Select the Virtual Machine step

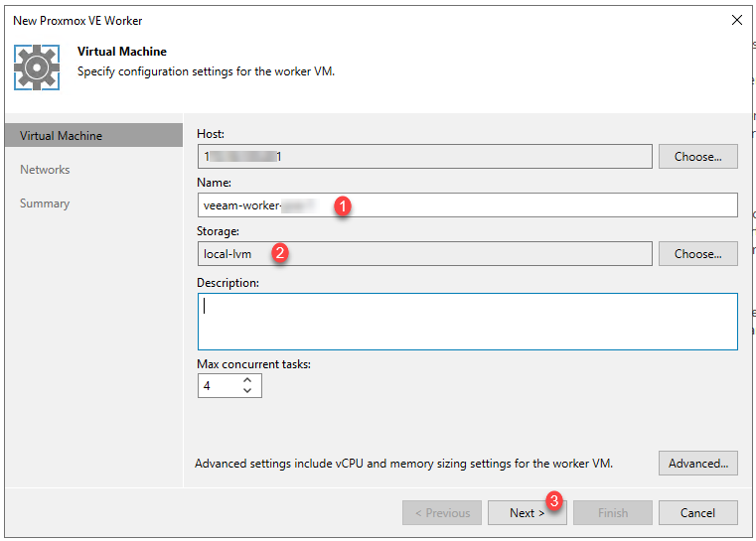click(94, 135)
